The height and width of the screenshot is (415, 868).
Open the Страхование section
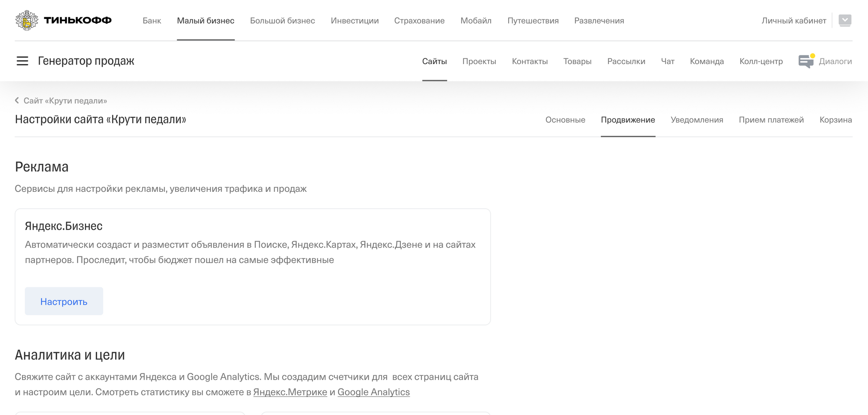pyautogui.click(x=419, y=20)
